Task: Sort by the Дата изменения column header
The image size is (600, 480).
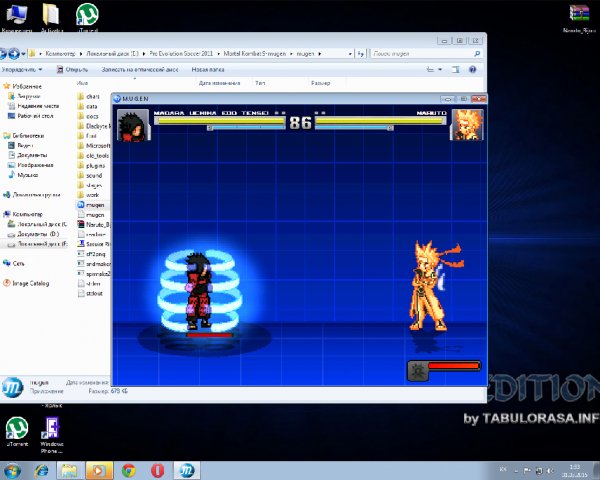Action: [x=219, y=83]
